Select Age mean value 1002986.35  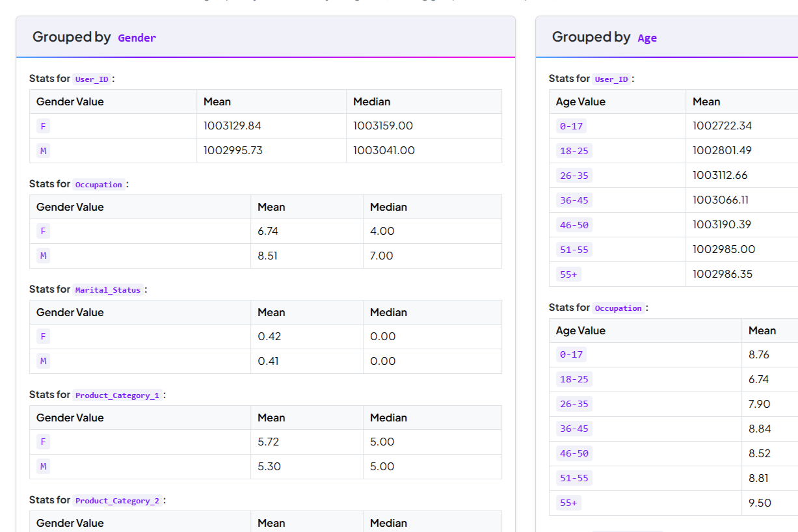click(723, 274)
